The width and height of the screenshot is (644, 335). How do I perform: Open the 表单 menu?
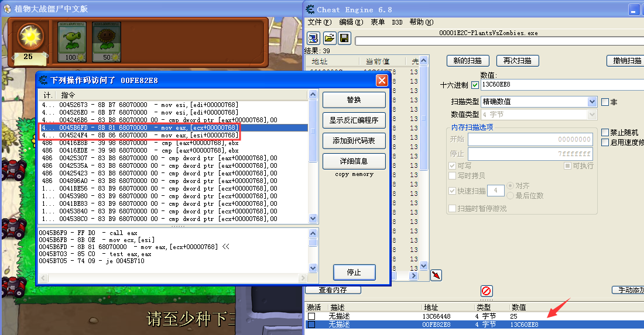click(378, 22)
